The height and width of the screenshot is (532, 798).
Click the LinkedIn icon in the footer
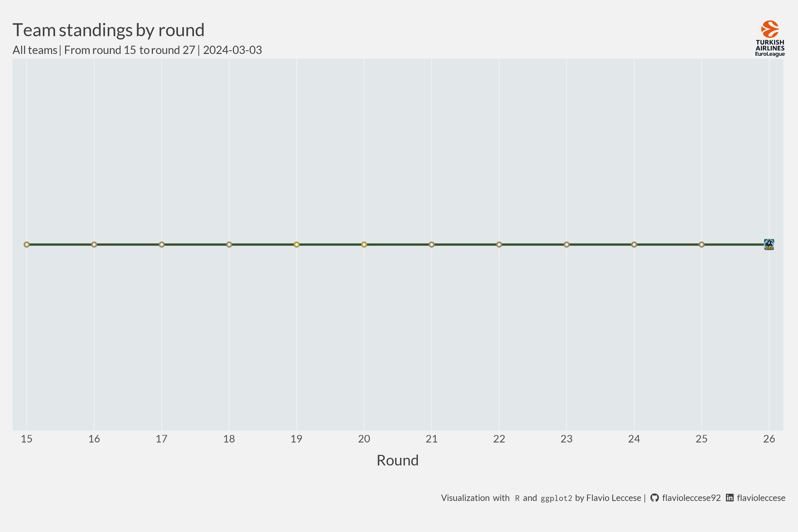(729, 498)
